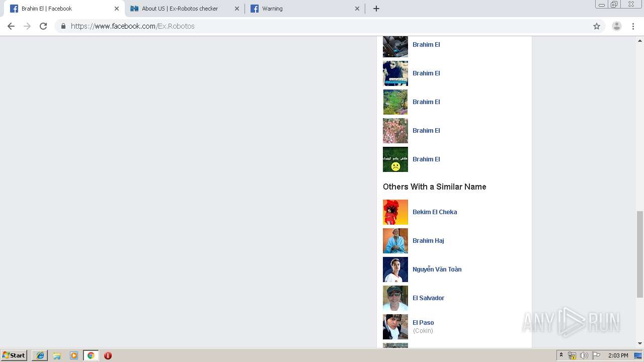Go back to the previous page
This screenshot has width=644, height=362.
pyautogui.click(x=11, y=26)
